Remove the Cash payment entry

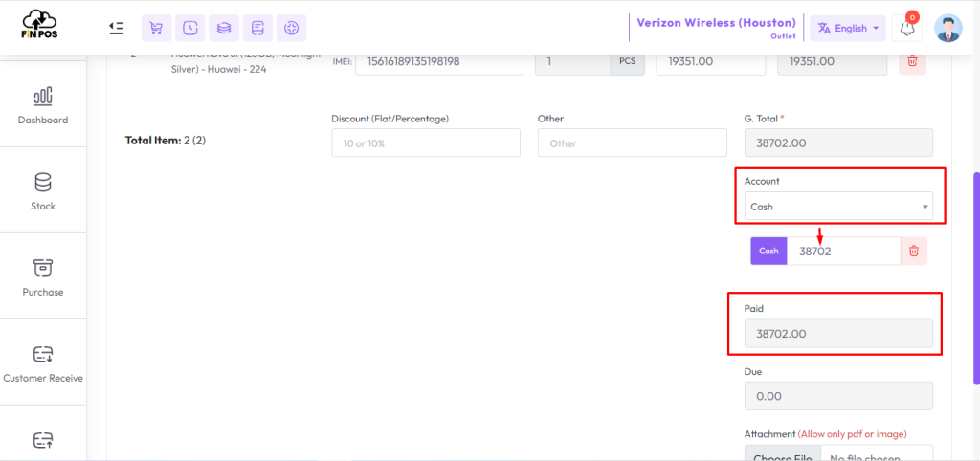point(914,251)
